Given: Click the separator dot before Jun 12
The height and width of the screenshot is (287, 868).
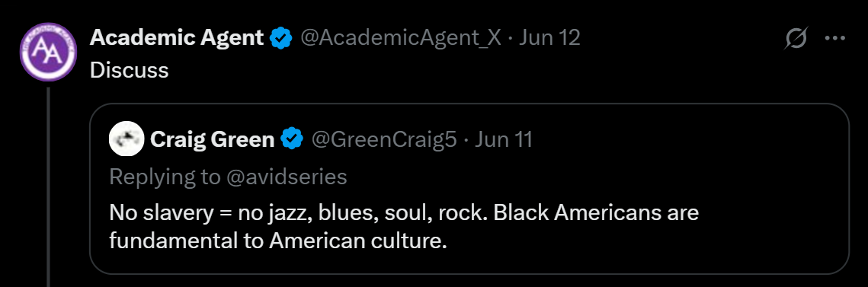Looking at the screenshot, I should coord(510,39).
